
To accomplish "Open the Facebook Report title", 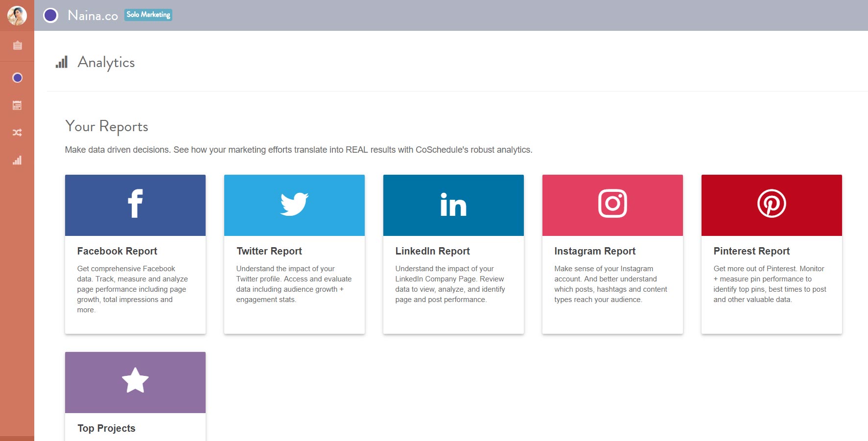I will [x=117, y=251].
